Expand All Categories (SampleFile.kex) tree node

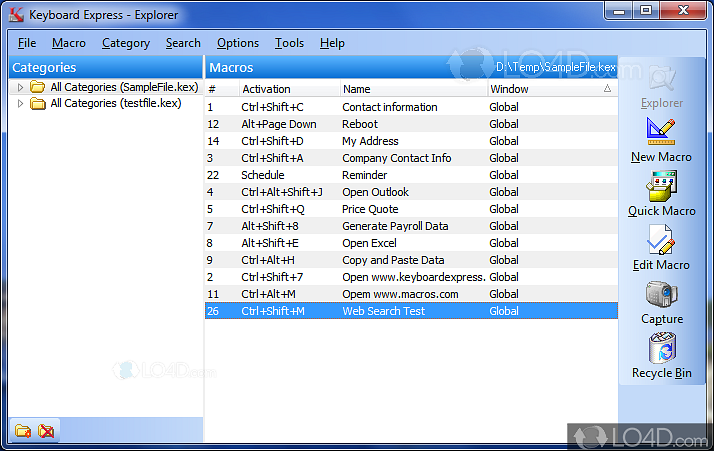pos(20,87)
